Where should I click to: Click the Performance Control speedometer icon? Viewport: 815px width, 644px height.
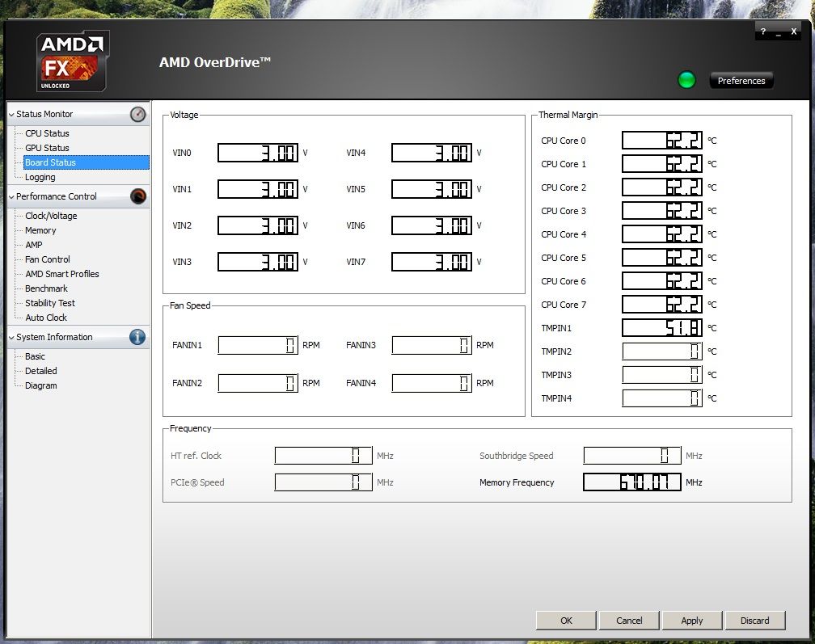point(138,196)
